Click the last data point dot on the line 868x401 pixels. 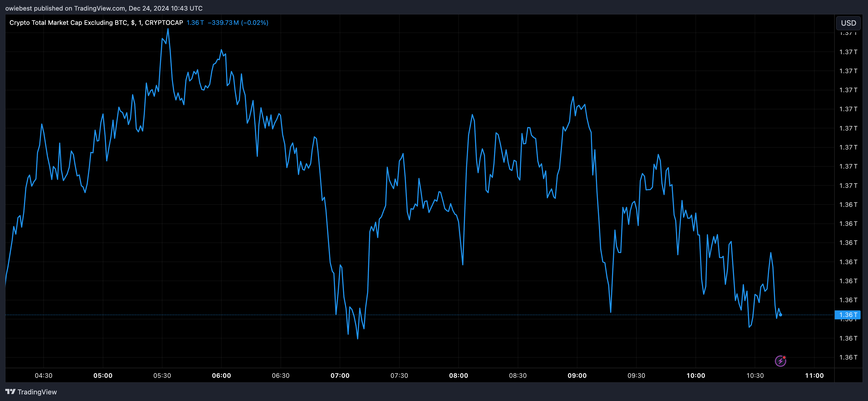click(x=781, y=315)
